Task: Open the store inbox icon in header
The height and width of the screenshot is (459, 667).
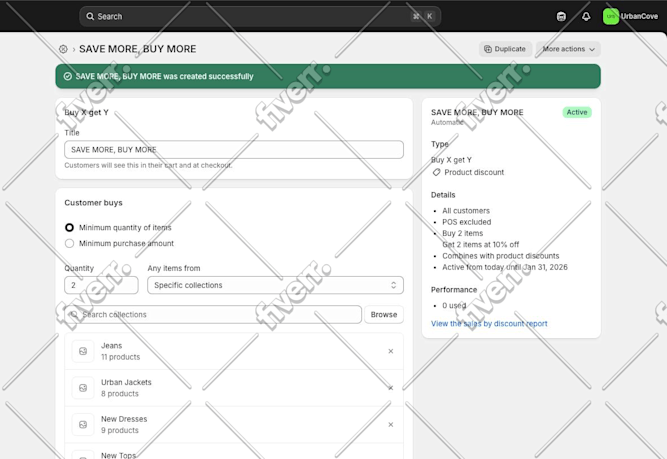Action: tap(561, 16)
